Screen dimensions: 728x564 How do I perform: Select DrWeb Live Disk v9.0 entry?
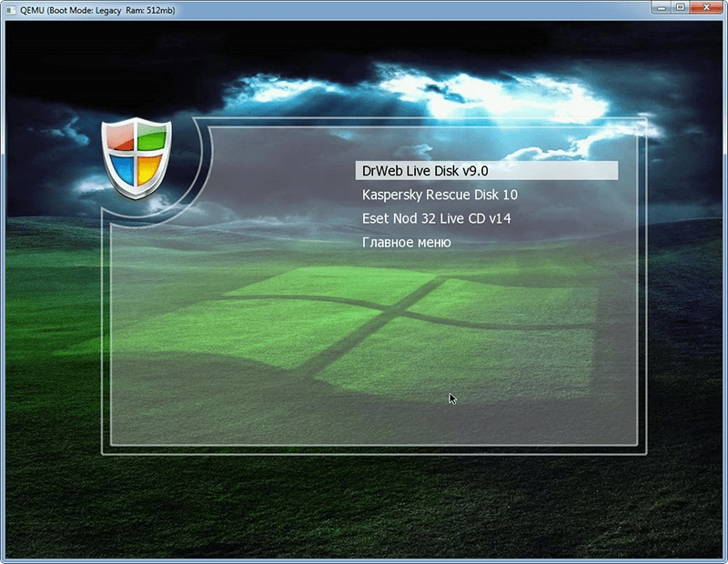point(487,171)
